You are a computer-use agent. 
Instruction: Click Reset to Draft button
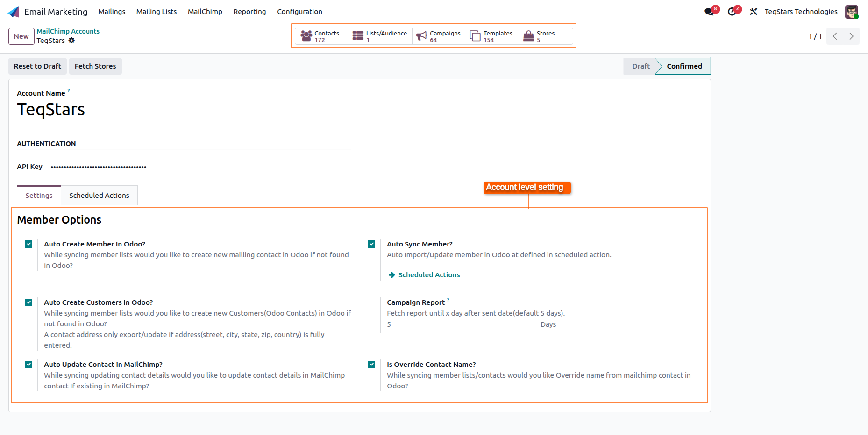pos(37,66)
